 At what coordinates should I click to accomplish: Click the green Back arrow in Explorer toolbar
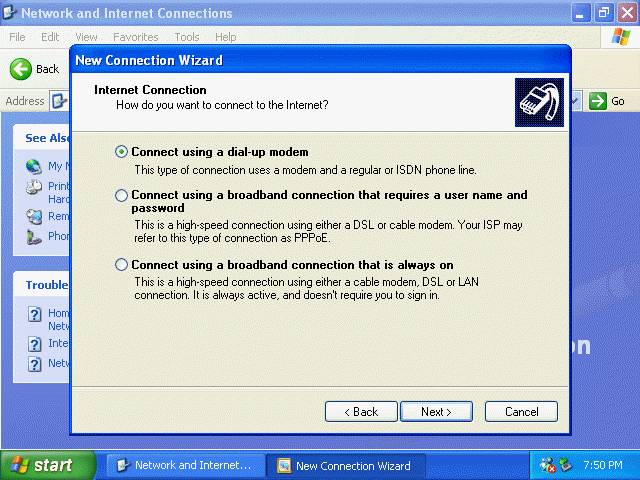[20, 69]
